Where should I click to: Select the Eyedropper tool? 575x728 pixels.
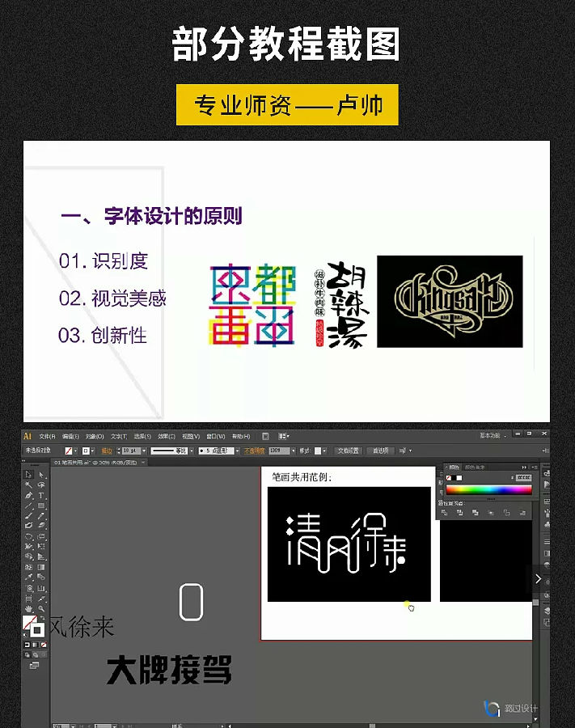coord(28,577)
